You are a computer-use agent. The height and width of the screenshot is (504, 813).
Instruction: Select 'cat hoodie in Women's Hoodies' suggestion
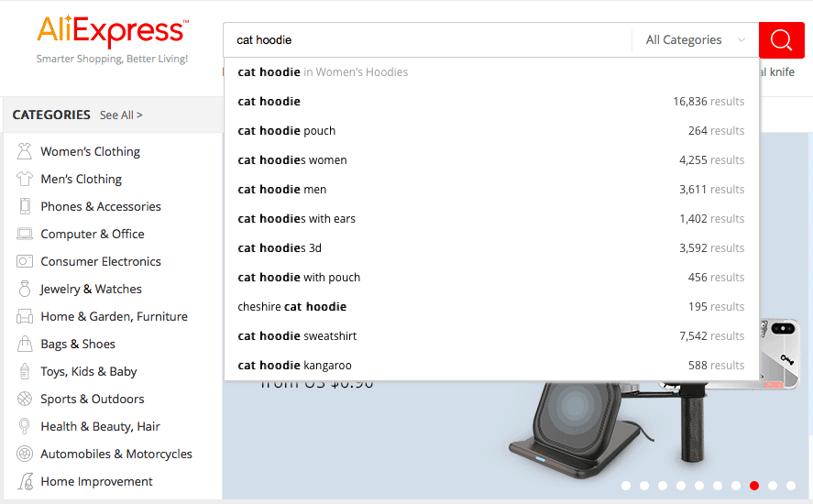(x=323, y=72)
